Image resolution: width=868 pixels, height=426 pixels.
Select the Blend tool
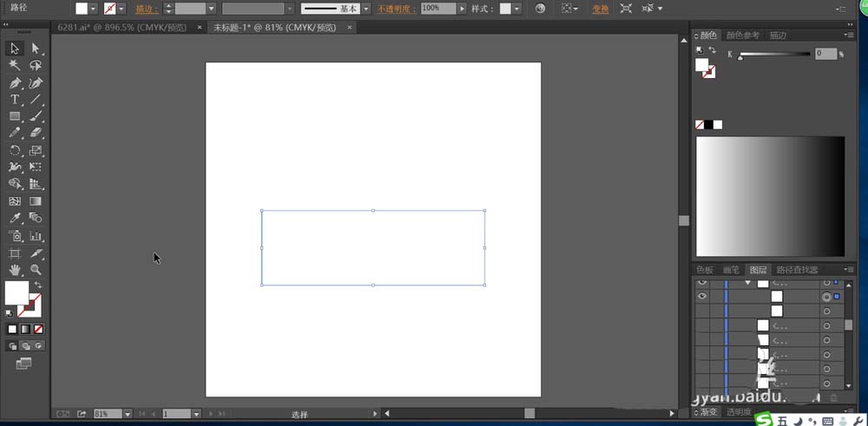(x=36, y=218)
